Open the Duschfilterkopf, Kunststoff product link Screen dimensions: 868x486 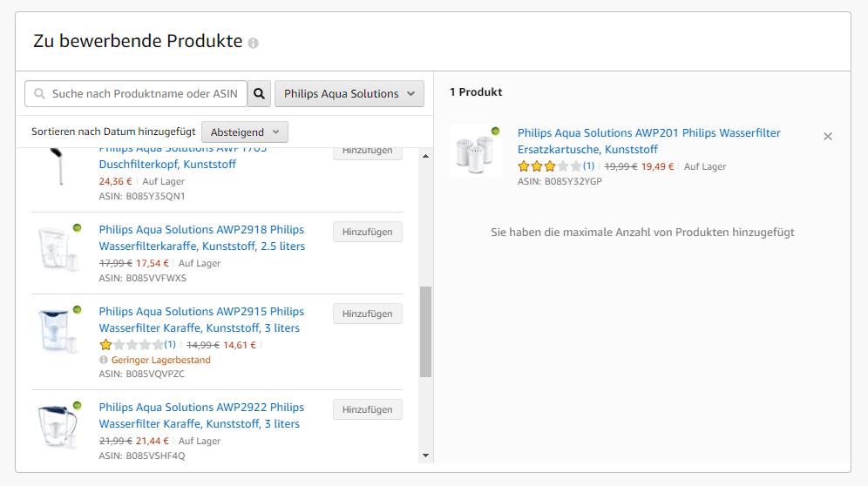[167, 164]
